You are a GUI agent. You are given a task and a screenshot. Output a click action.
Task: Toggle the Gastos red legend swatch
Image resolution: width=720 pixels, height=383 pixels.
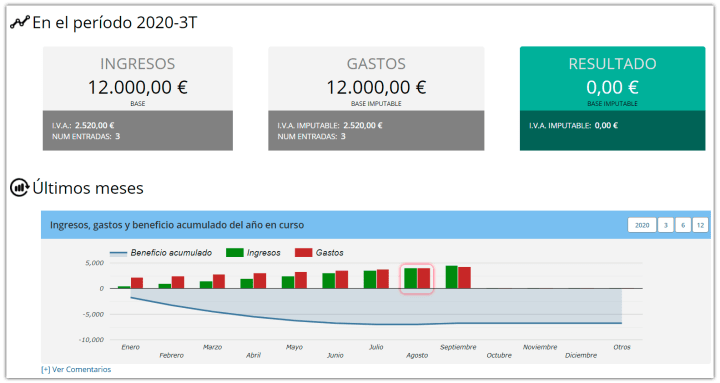tap(304, 253)
